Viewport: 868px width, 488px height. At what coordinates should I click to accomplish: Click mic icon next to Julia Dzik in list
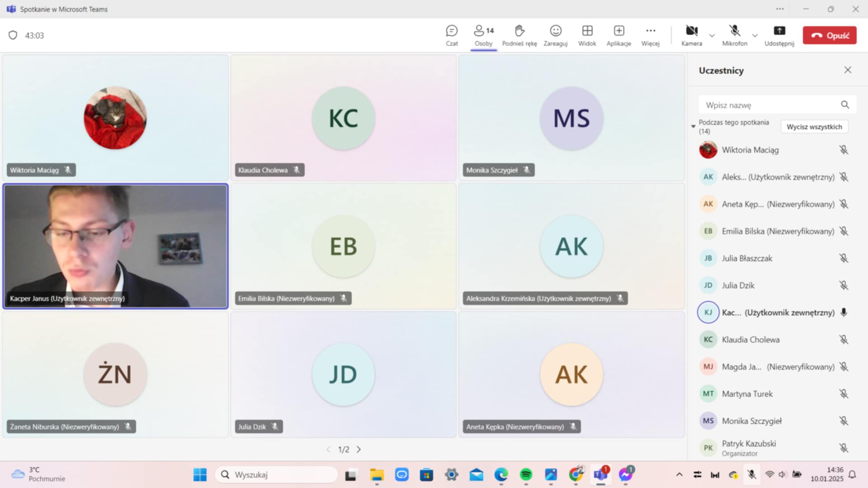point(844,286)
